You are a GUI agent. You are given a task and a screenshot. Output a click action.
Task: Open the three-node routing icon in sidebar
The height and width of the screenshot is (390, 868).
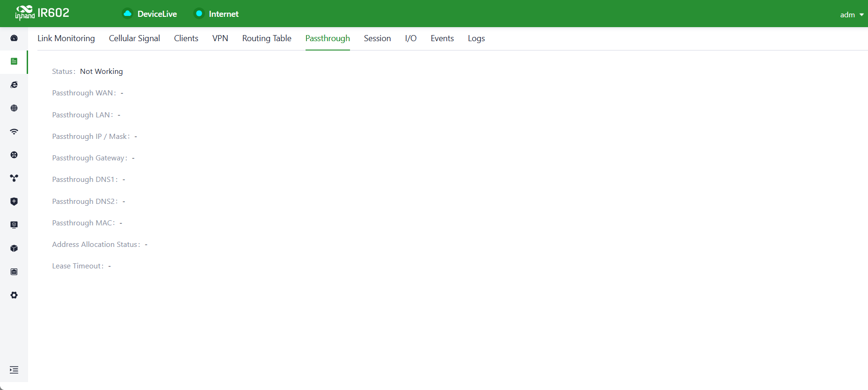pos(14,178)
